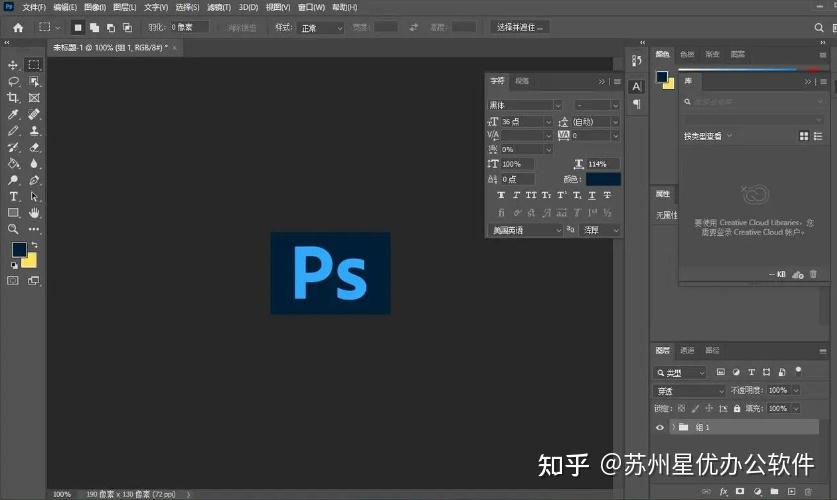
Task: Select the Paint Bucket tool
Action: coord(13,164)
